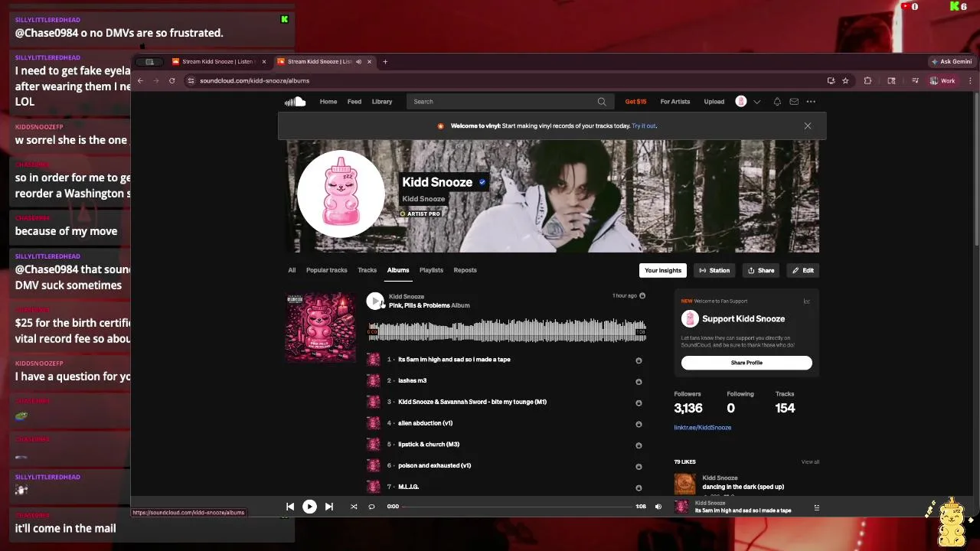Click lock icon on bite my tounge track
Image resolution: width=980 pixels, height=551 pixels.
point(639,403)
